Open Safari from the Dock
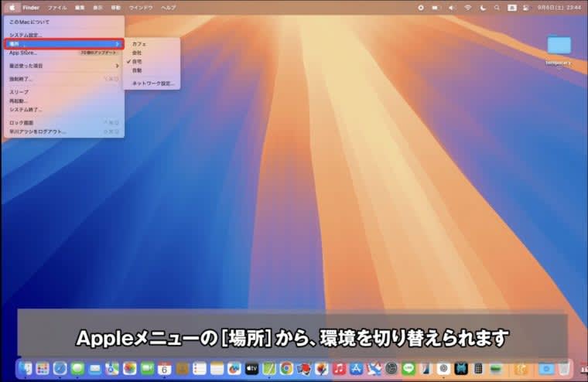Image resolution: width=588 pixels, height=382 pixels. point(60,369)
